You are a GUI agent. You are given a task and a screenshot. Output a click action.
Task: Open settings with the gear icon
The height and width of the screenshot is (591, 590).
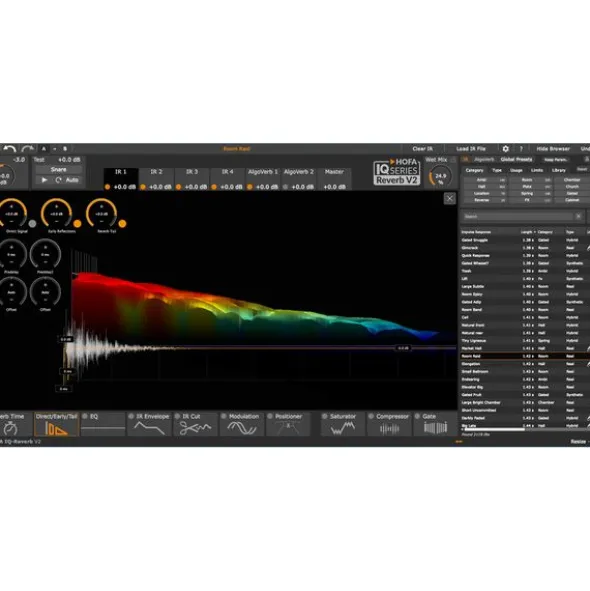pyautogui.click(x=506, y=149)
